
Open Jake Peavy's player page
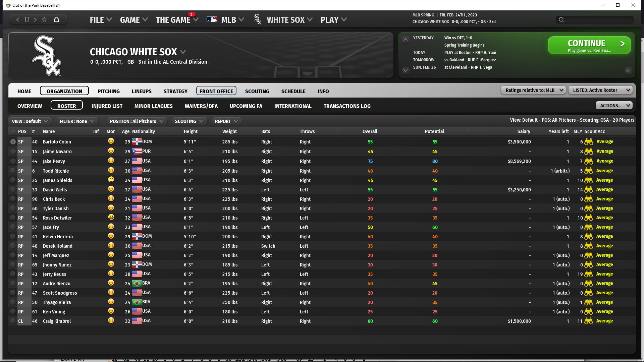tap(54, 161)
